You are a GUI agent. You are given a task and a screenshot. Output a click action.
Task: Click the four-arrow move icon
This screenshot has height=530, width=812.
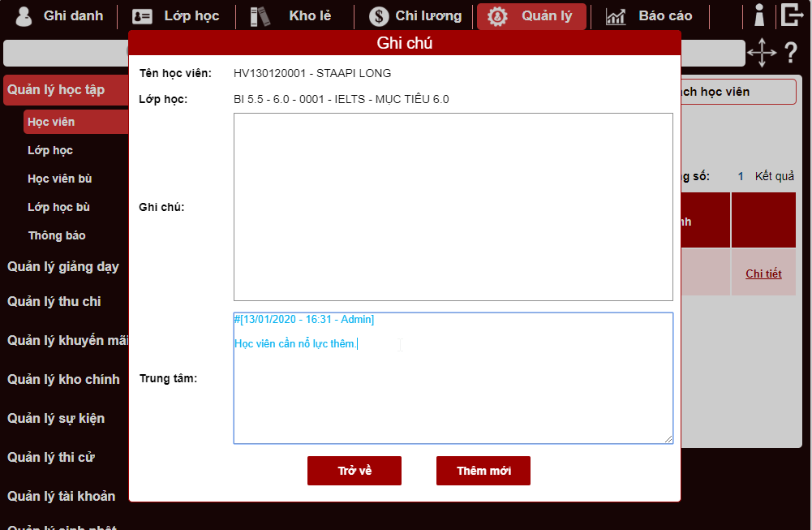tap(761, 53)
